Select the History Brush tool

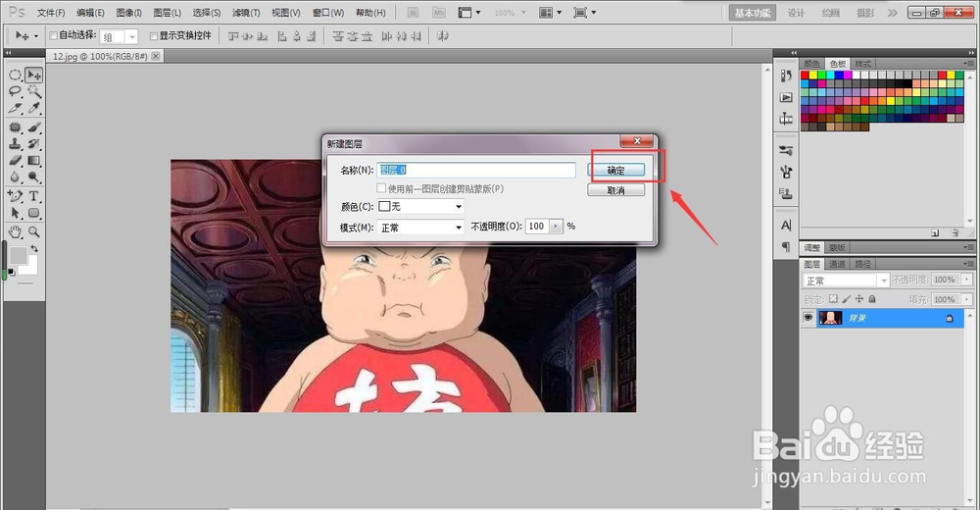tap(33, 144)
